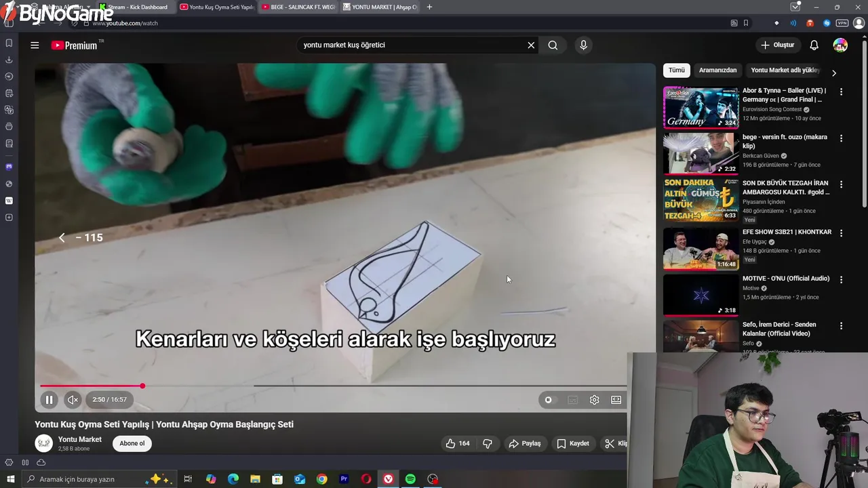
Task: Open Spotify from the taskbar
Action: (x=410, y=479)
